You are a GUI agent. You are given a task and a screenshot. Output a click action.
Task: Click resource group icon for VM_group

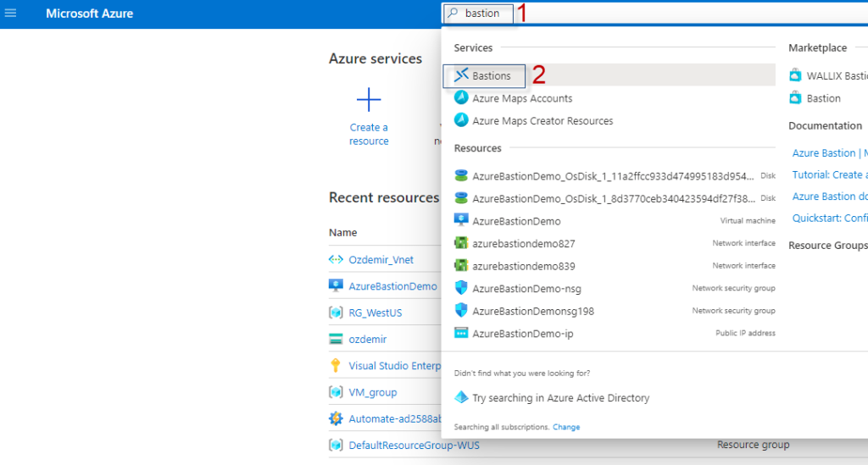[336, 392]
